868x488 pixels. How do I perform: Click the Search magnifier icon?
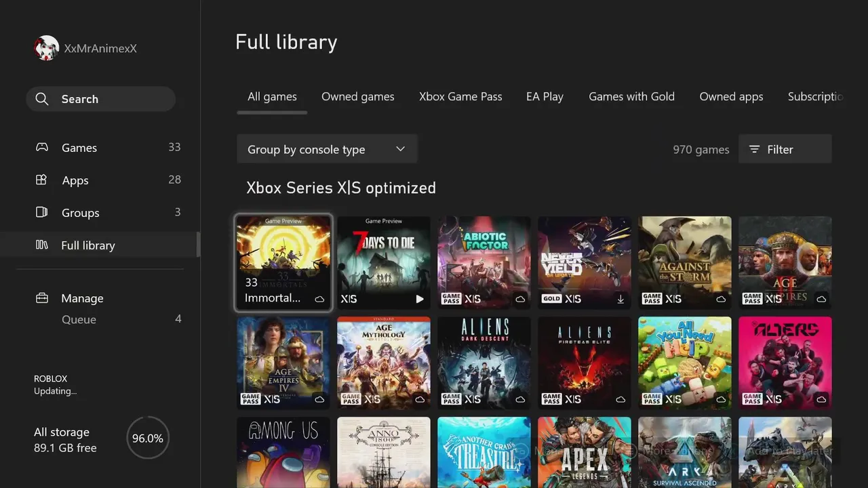pyautogui.click(x=42, y=99)
